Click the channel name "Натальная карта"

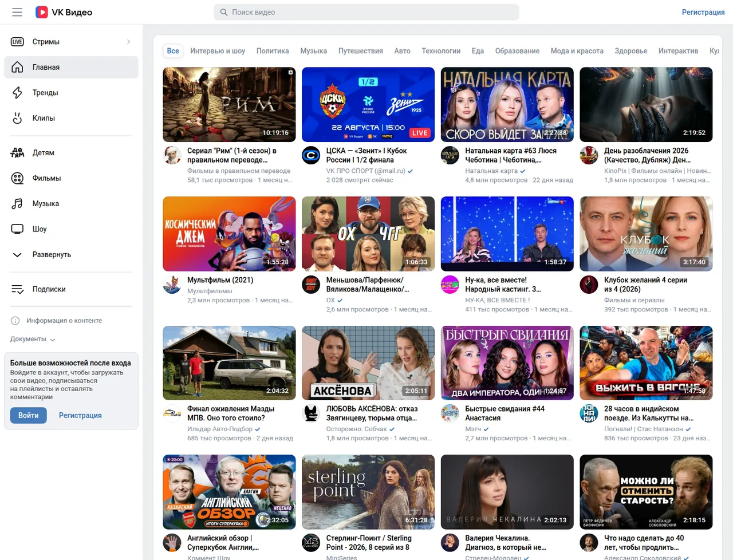pos(491,171)
